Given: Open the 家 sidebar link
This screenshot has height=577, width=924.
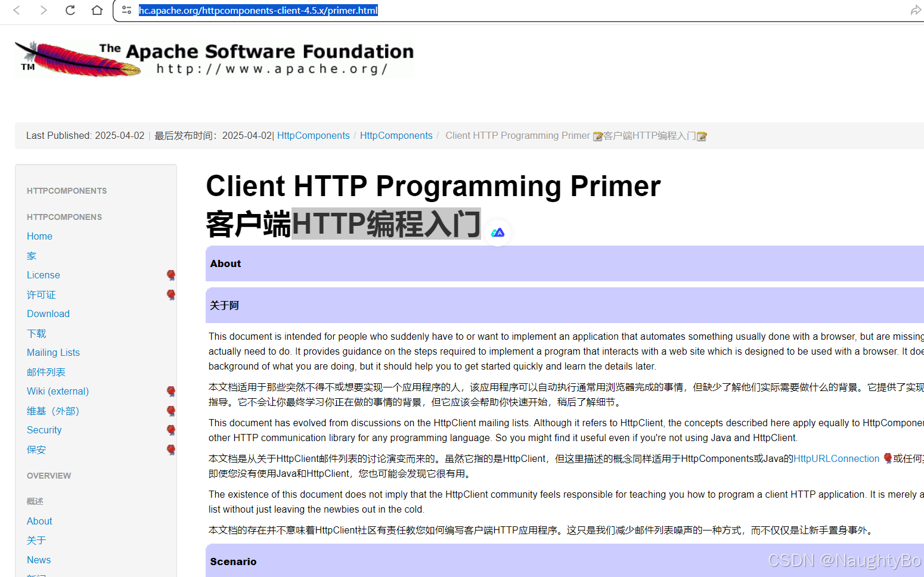Looking at the screenshot, I should pos(32,256).
